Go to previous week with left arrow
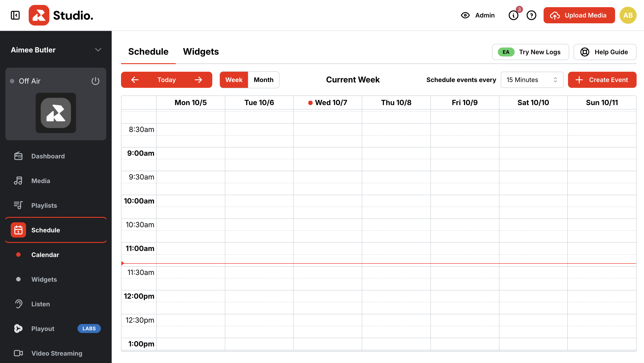 (x=135, y=80)
